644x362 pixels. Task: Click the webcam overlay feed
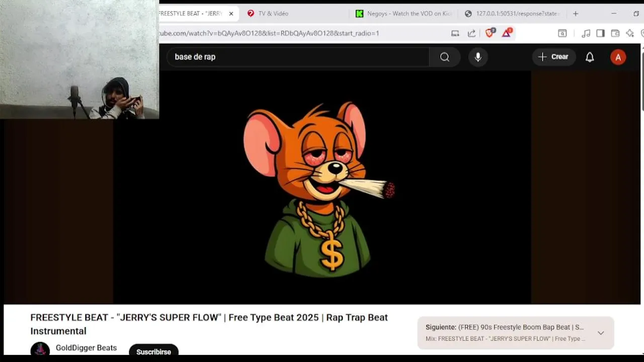(79, 59)
